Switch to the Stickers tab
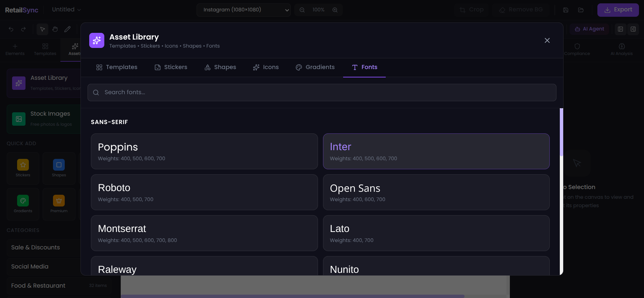This screenshot has width=644, height=298. 171,67
